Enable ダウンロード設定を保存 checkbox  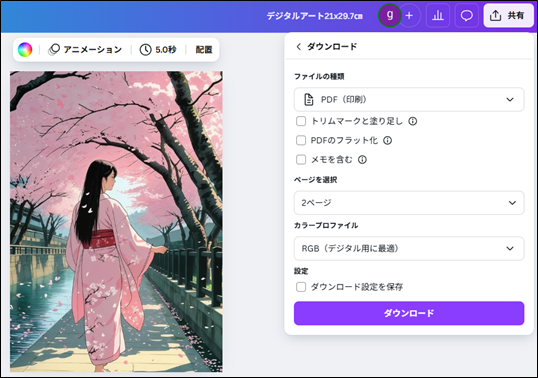[x=301, y=287]
